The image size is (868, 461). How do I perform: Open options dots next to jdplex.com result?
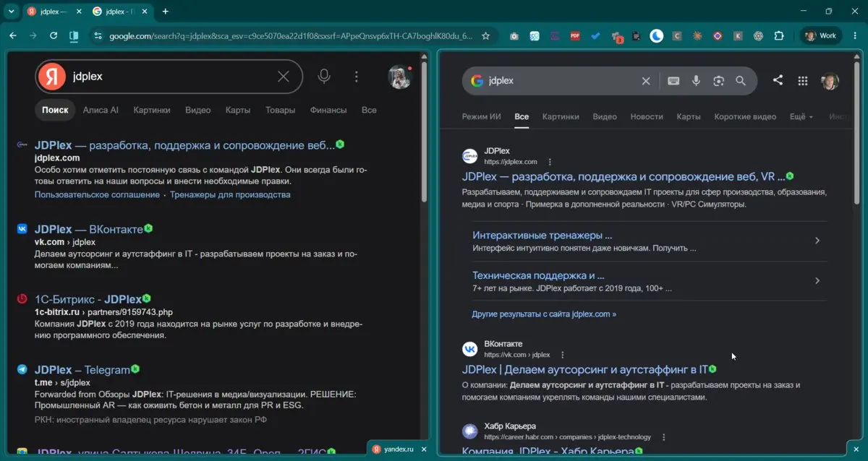click(550, 162)
